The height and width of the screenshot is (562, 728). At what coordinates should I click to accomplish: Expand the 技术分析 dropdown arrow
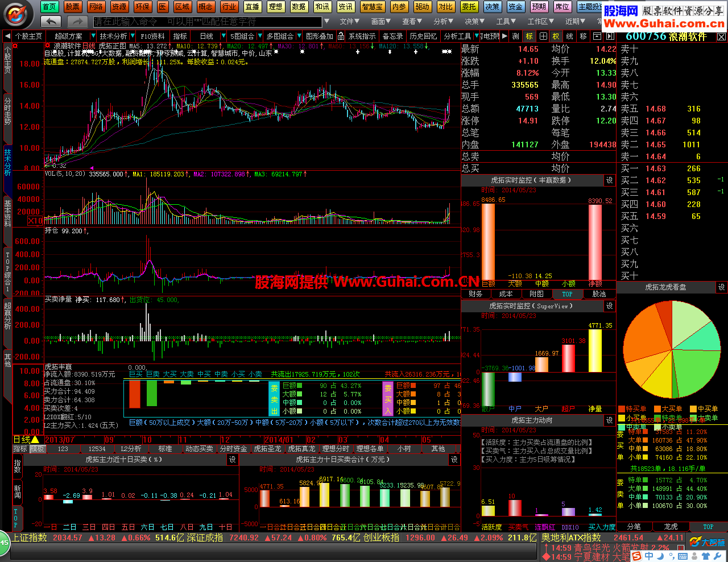tap(133, 36)
